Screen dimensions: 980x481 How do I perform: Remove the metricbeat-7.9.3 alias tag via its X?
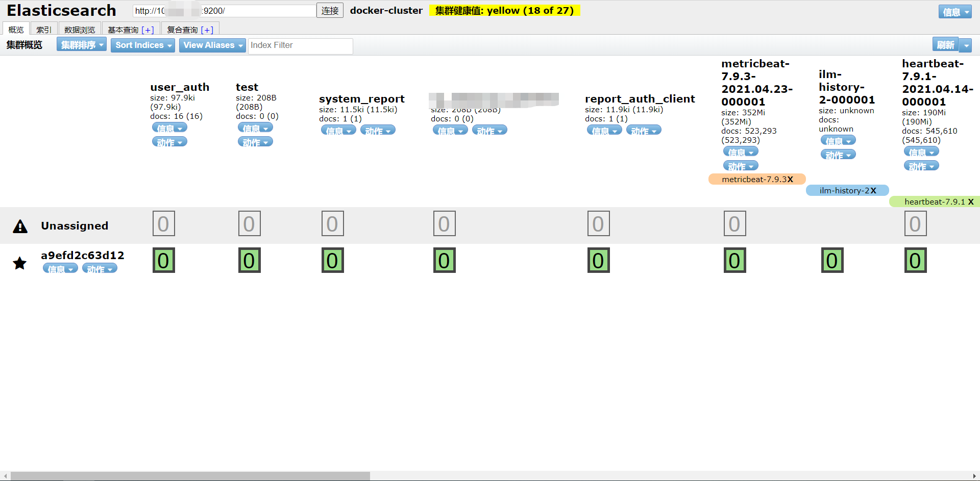(x=791, y=179)
